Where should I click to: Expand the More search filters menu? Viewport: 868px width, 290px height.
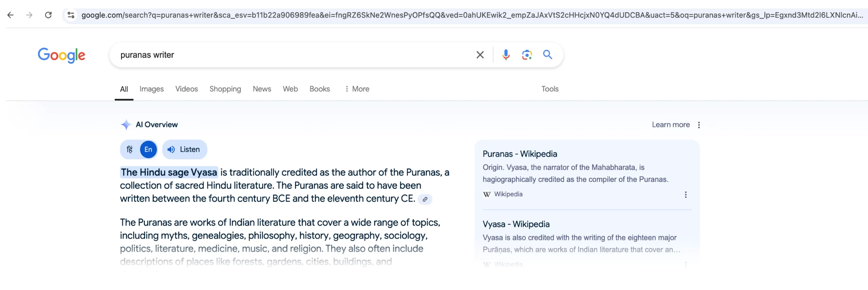click(x=357, y=89)
